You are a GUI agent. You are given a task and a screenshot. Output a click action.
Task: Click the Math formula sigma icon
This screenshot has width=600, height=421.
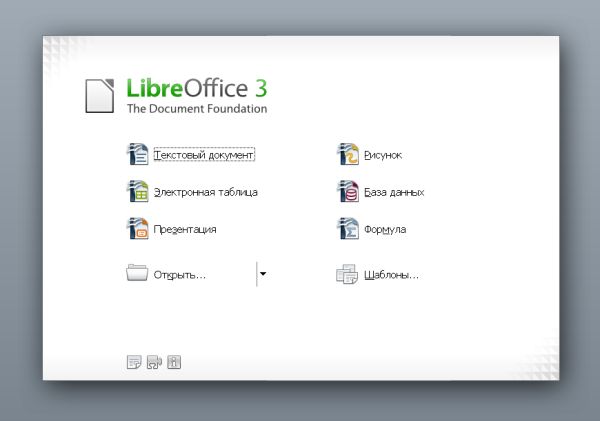(x=348, y=228)
